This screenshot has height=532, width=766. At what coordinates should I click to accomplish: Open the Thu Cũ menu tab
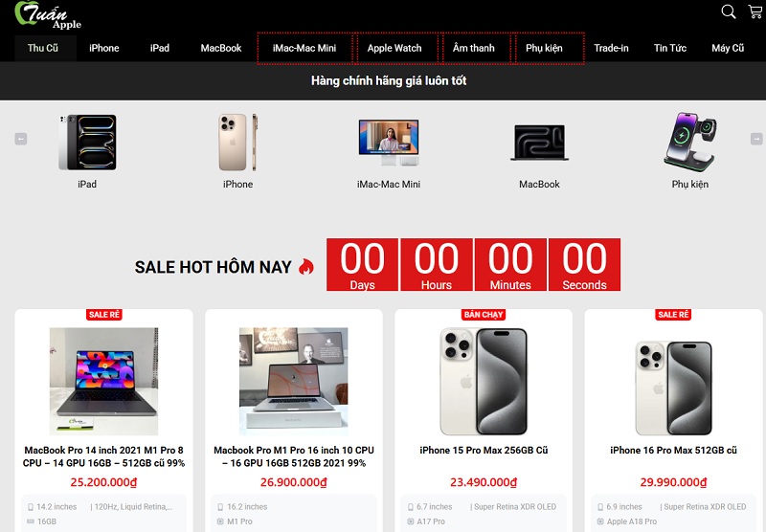[x=43, y=48]
